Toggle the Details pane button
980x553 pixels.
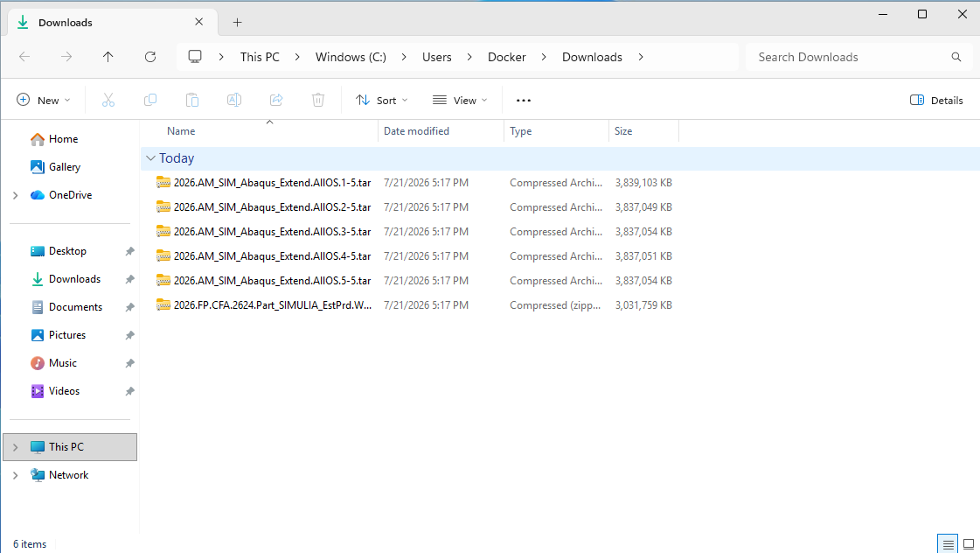point(936,100)
